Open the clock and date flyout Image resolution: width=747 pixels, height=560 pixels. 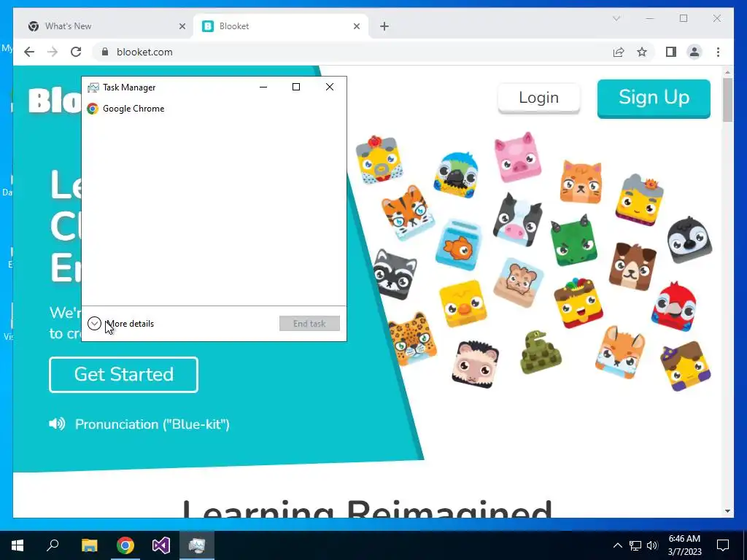684,545
